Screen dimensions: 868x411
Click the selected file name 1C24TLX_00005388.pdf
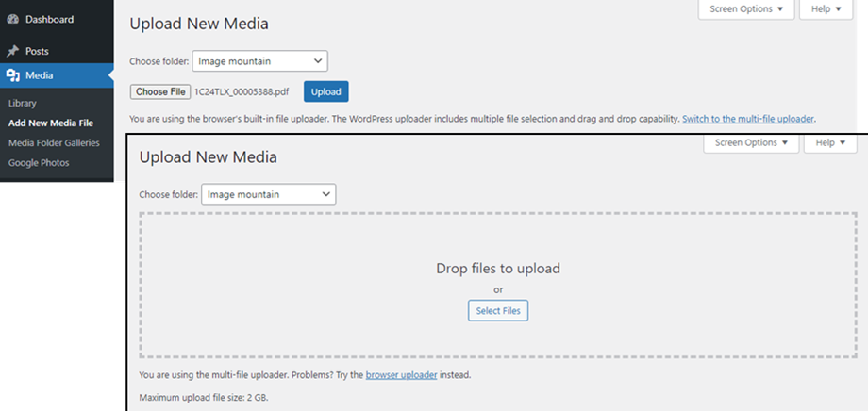point(243,91)
